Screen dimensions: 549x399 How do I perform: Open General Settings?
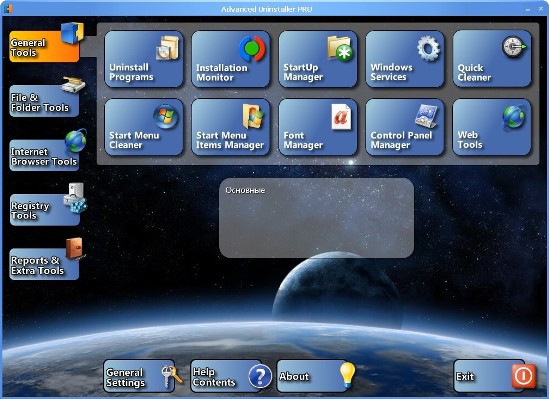(139, 376)
